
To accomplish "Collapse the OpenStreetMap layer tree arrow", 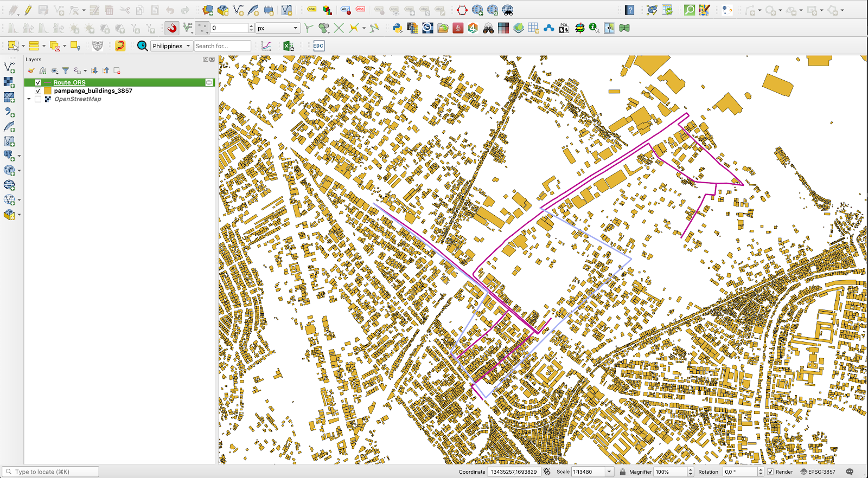I will [x=29, y=99].
